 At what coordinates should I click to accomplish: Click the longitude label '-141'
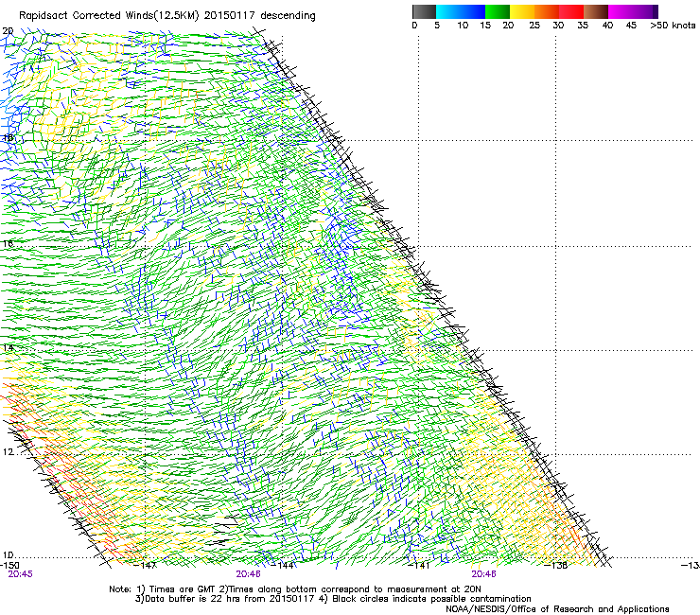click(x=419, y=566)
